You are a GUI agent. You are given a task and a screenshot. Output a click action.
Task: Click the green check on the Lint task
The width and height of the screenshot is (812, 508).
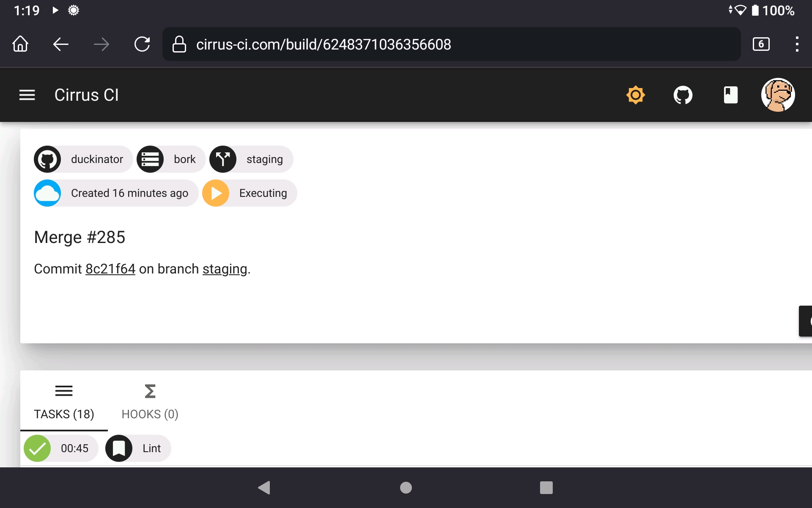click(37, 448)
